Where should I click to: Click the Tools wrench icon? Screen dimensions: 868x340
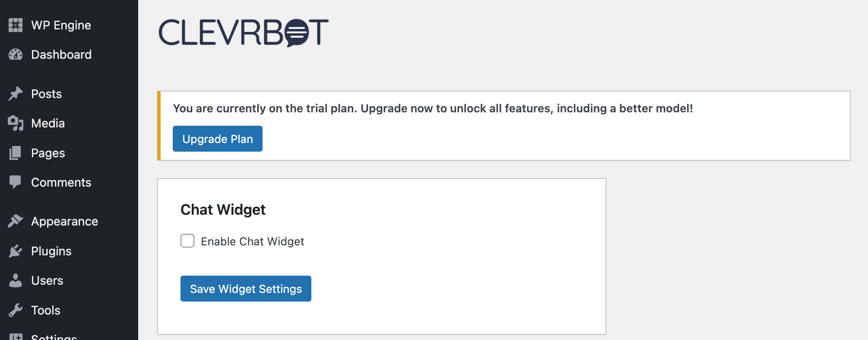pyautogui.click(x=16, y=310)
